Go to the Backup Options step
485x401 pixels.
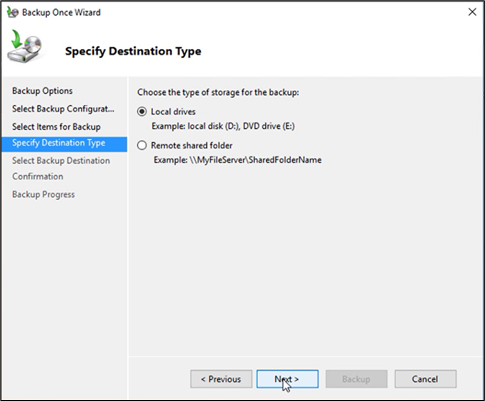click(42, 91)
